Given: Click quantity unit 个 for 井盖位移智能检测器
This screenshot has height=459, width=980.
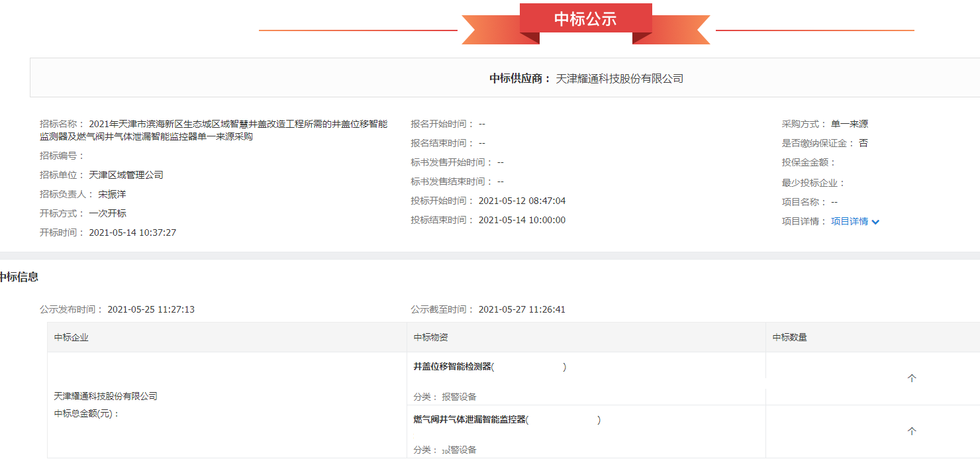Looking at the screenshot, I should pos(911,378).
